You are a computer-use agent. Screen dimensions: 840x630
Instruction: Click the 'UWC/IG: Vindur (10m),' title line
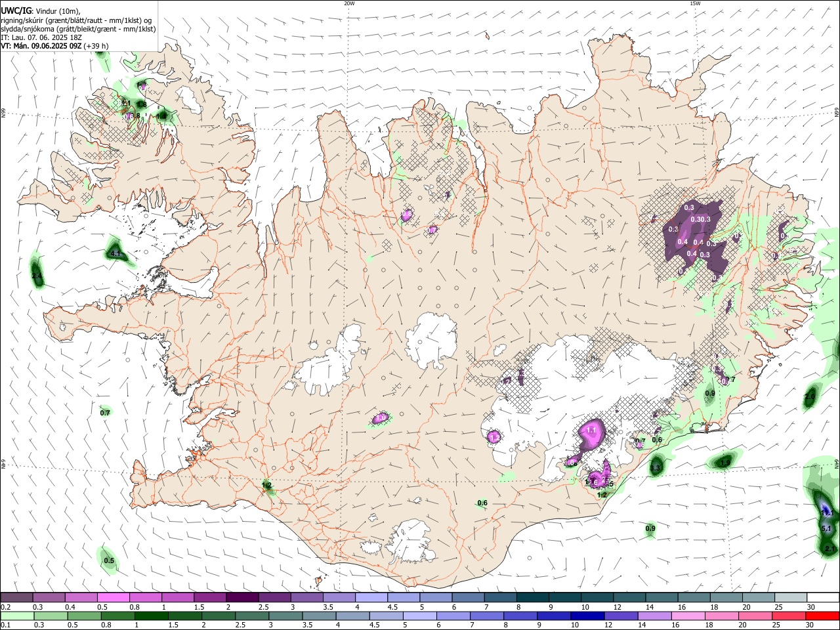click(41, 11)
